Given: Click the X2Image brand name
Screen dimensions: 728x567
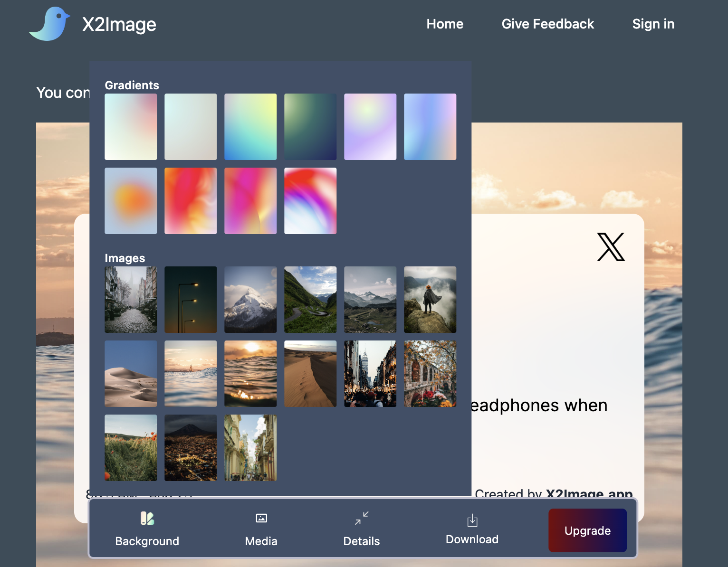Looking at the screenshot, I should 119,24.
